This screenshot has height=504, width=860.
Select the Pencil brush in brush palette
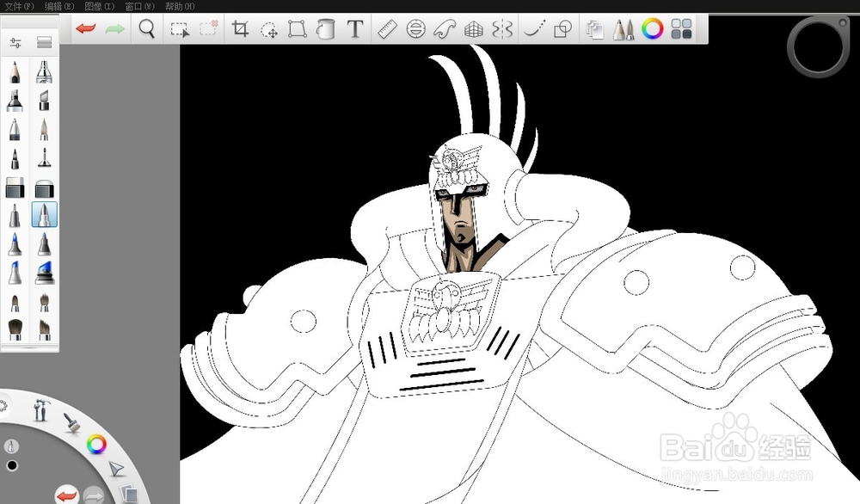point(15,72)
